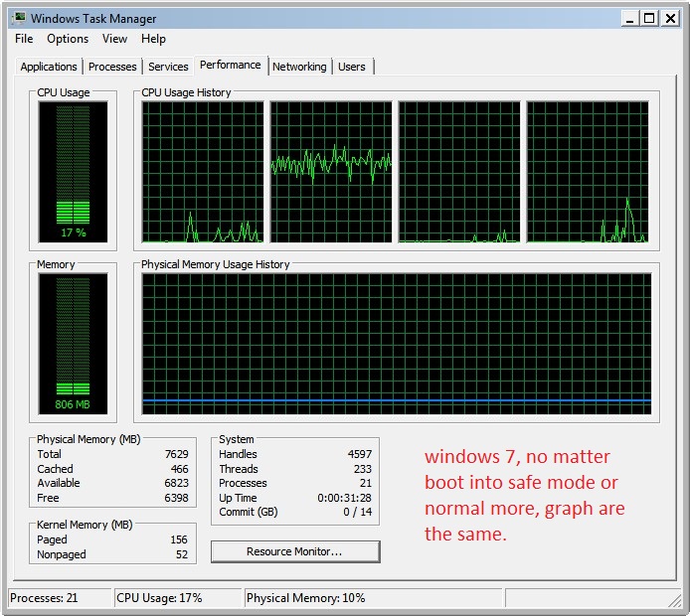Click the fourth CPU history graph
Image resolution: width=690 pixels, height=616 pixels.
click(588, 172)
